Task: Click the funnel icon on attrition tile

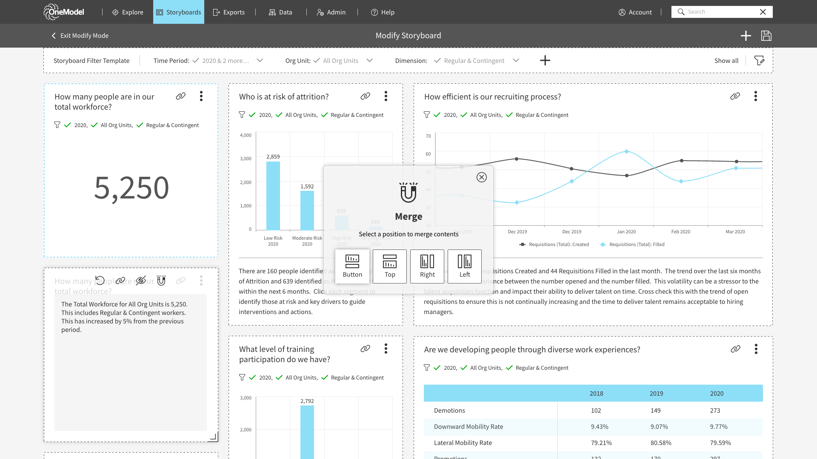Action: pyautogui.click(x=242, y=115)
